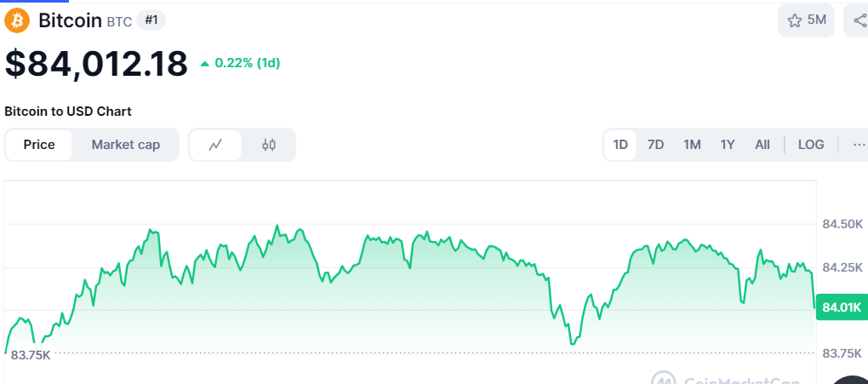Set the chart range to 1Y
The image size is (868, 384).
[x=728, y=145]
